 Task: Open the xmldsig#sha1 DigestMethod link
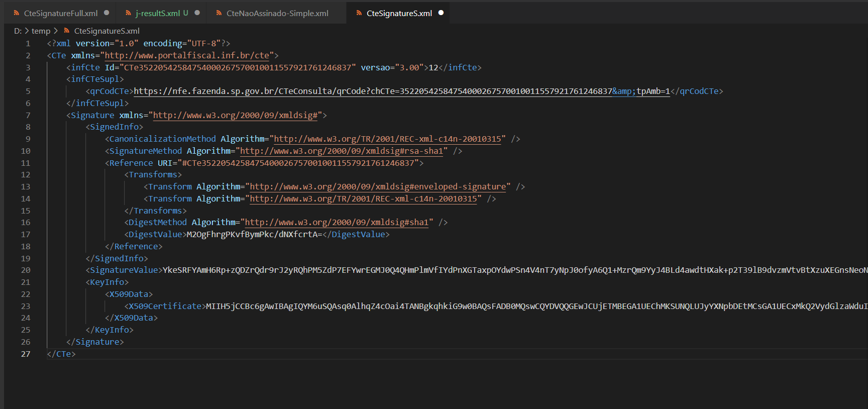pyautogui.click(x=337, y=223)
